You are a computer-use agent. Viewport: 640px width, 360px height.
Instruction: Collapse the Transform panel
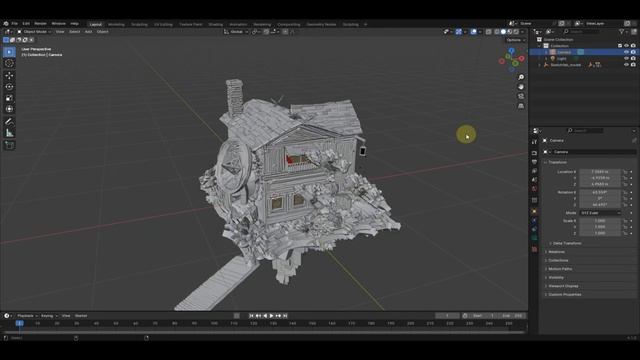pyautogui.click(x=558, y=162)
